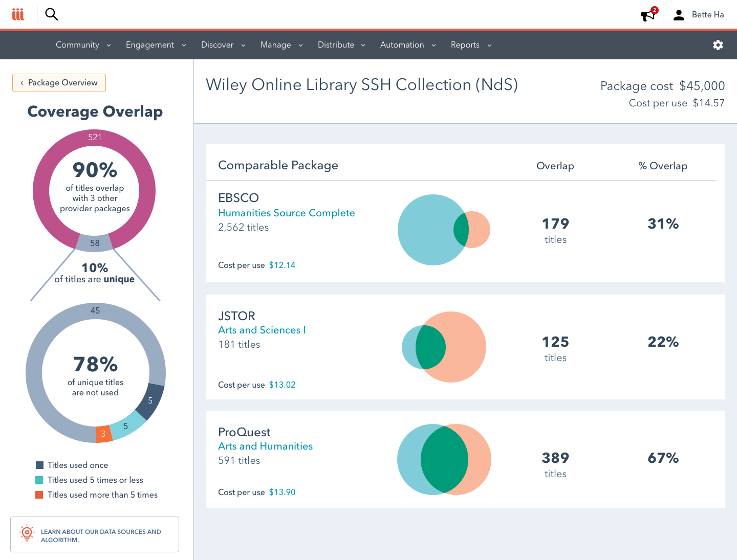Click the ProQuest Venn diagram
Image resolution: width=737 pixels, height=560 pixels.
(x=444, y=459)
